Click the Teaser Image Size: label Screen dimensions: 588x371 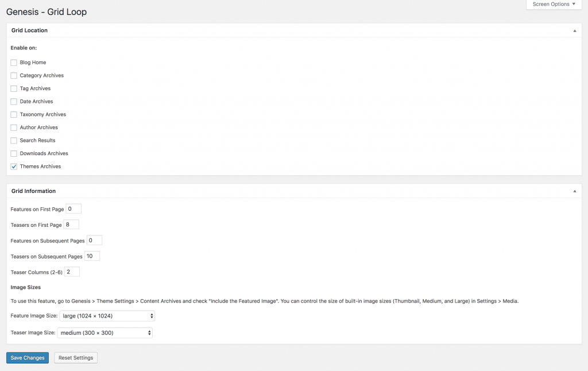coord(33,333)
